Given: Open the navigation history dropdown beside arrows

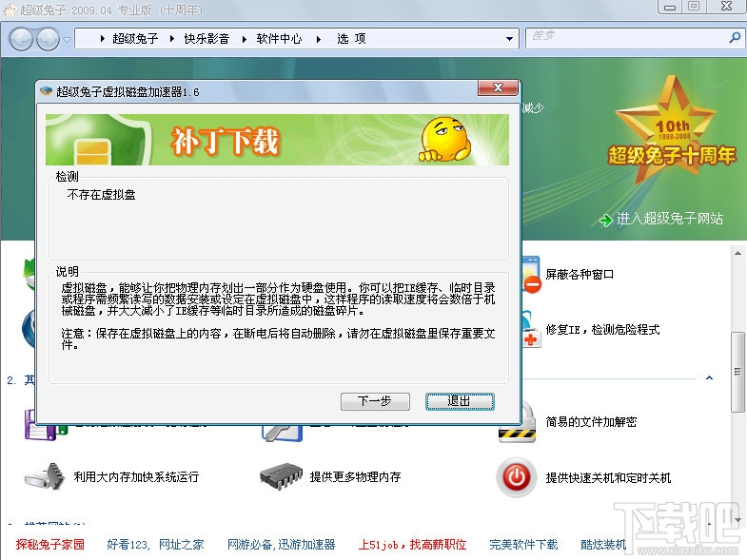Looking at the screenshot, I should [67, 40].
